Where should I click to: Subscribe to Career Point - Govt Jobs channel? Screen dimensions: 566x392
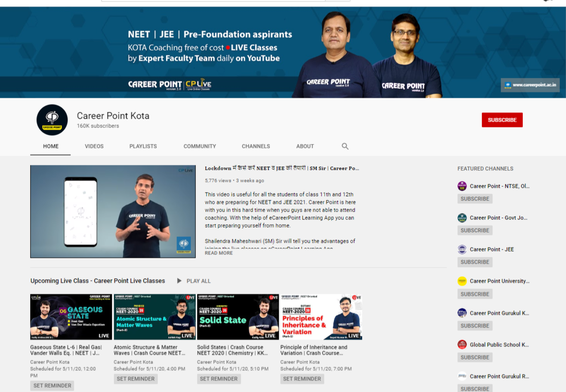click(x=475, y=231)
